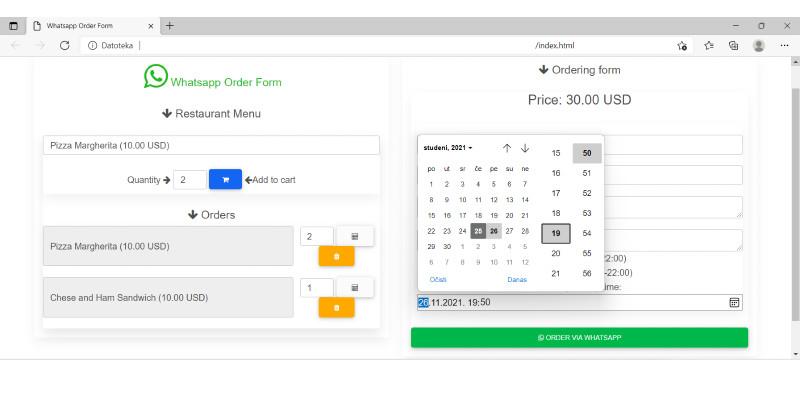Select day 27 in the calendar
Screen dimensions: 800x400
(x=510, y=230)
